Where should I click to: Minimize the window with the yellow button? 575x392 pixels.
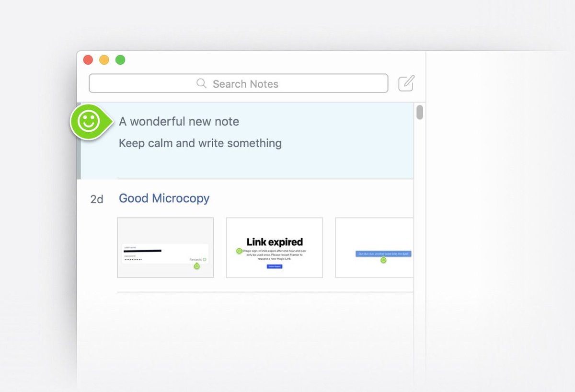104,60
